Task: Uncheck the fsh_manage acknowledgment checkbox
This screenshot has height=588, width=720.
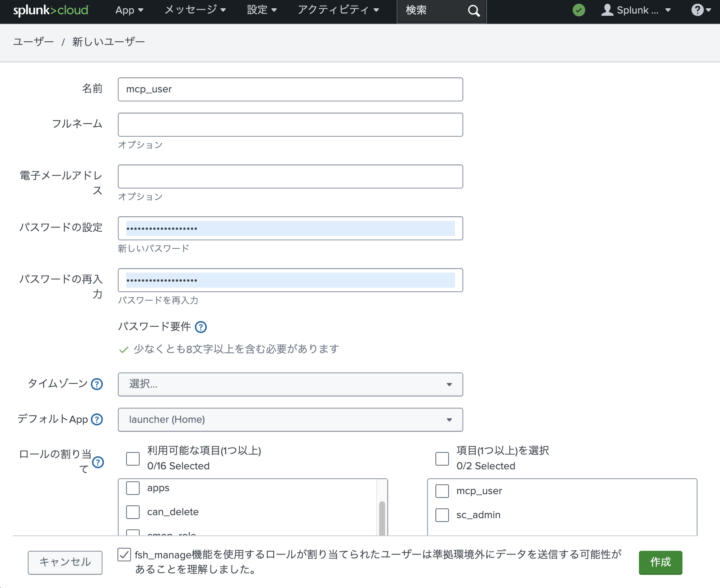Action: tap(124, 555)
